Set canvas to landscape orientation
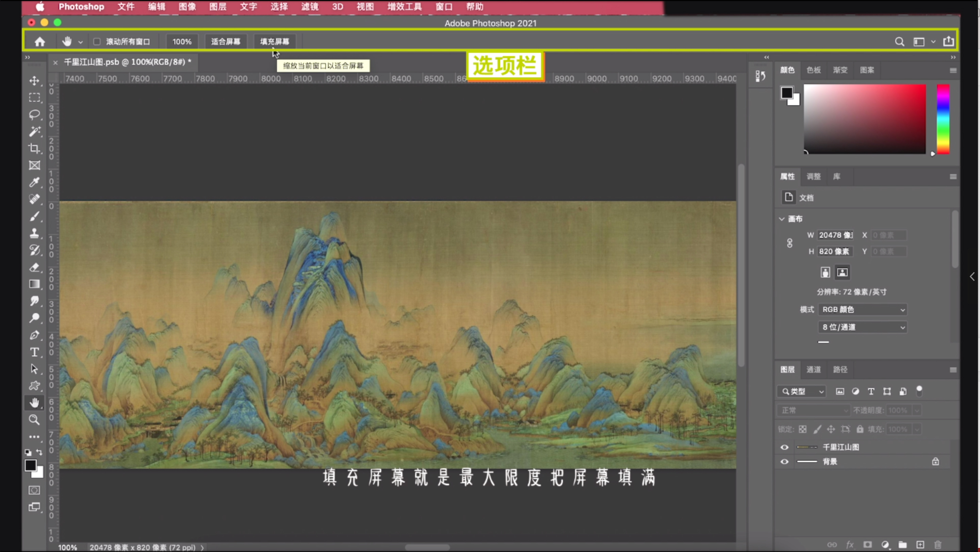This screenshot has height=552, width=980. tap(842, 272)
